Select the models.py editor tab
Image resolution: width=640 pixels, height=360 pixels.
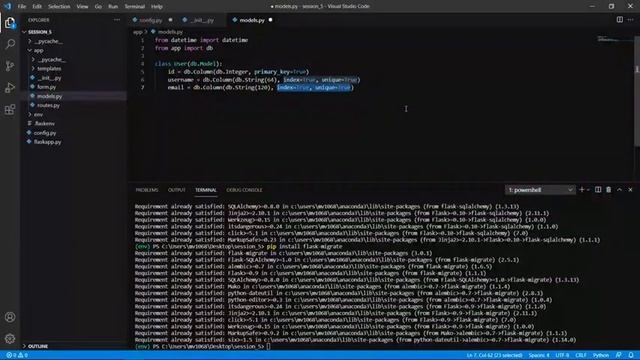coord(252,20)
